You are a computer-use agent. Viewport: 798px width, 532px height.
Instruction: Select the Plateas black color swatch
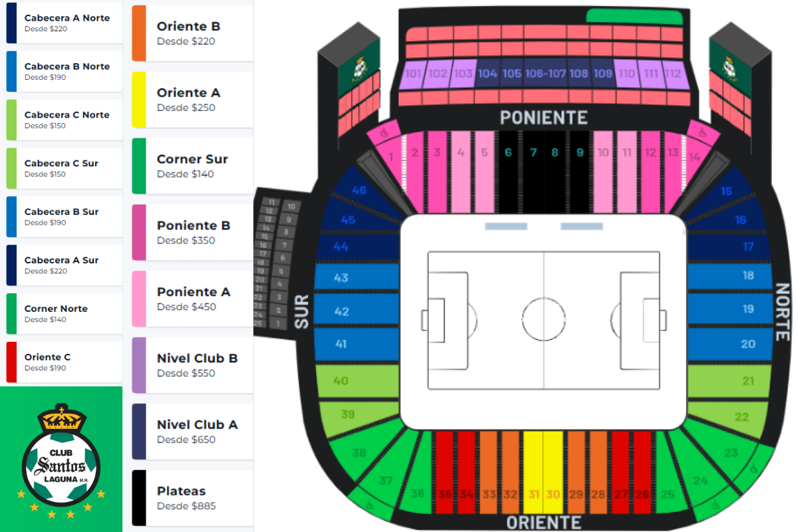139,498
